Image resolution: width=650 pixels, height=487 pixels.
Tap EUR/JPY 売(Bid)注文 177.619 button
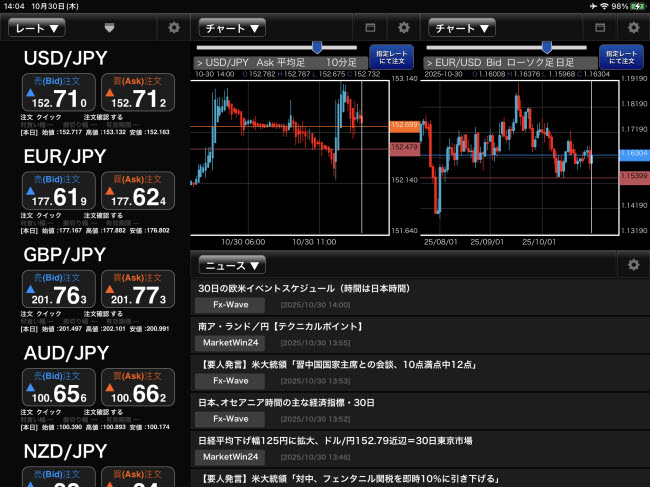[x=59, y=191]
